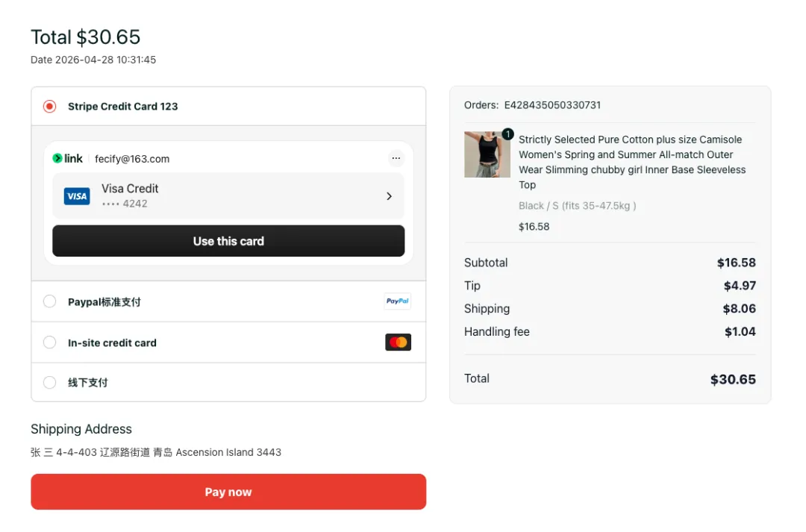Open the camisole product thumbnail
The width and height of the screenshot is (806, 532).
click(x=487, y=154)
